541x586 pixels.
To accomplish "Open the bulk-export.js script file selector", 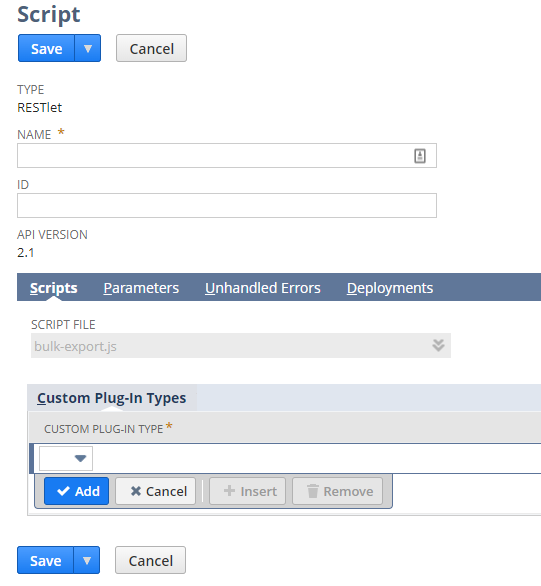I will tap(241, 346).
